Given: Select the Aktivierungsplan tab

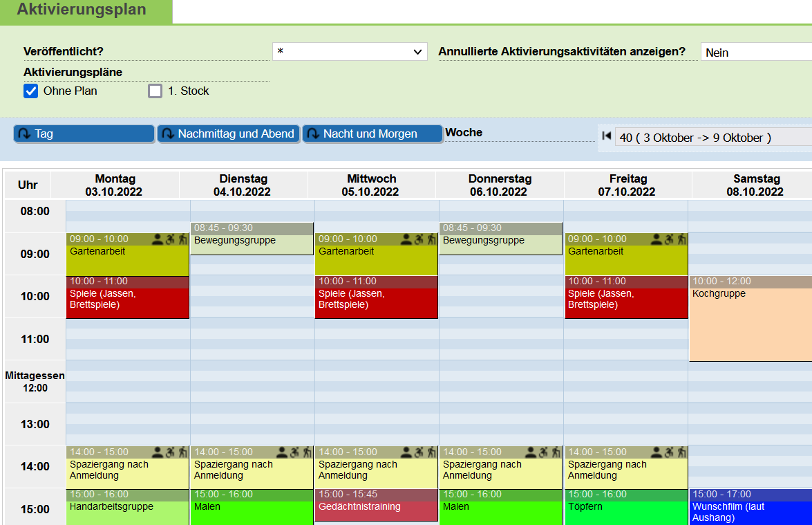Looking at the screenshot, I should (86, 10).
